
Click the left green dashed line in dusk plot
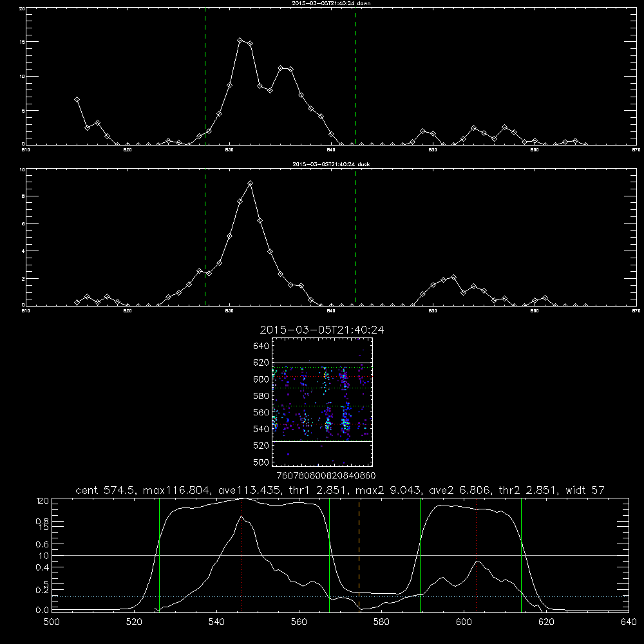pyautogui.click(x=205, y=238)
